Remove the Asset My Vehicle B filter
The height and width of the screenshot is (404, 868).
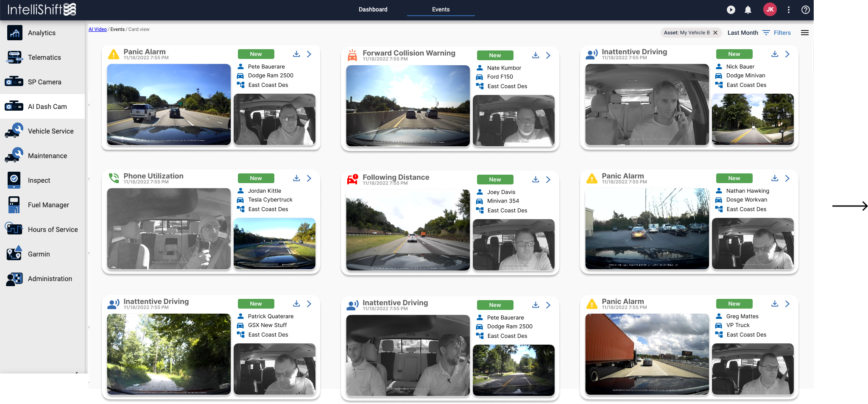(715, 33)
